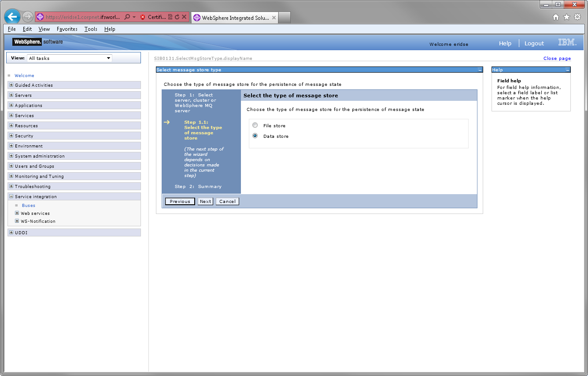Click the WebSphere software logo
Screen dimensions: 588x376
(x=37, y=42)
